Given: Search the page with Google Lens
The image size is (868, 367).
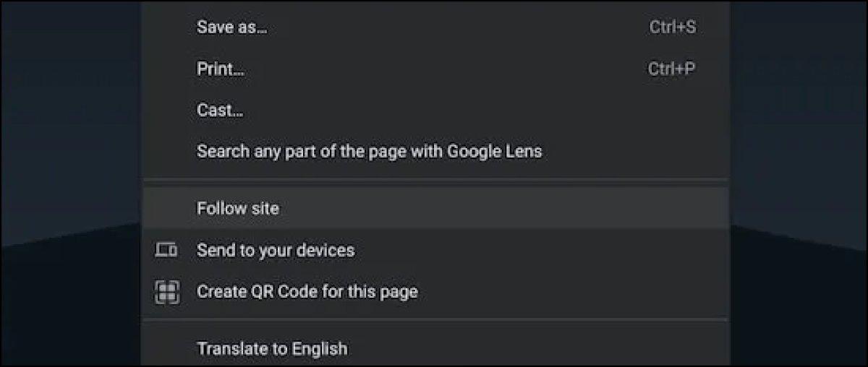Looking at the screenshot, I should [x=369, y=152].
